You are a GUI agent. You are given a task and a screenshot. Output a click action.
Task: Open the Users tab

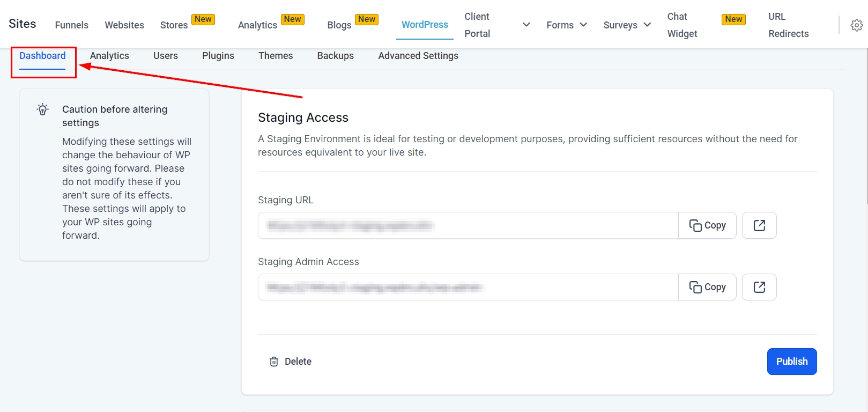coord(165,56)
